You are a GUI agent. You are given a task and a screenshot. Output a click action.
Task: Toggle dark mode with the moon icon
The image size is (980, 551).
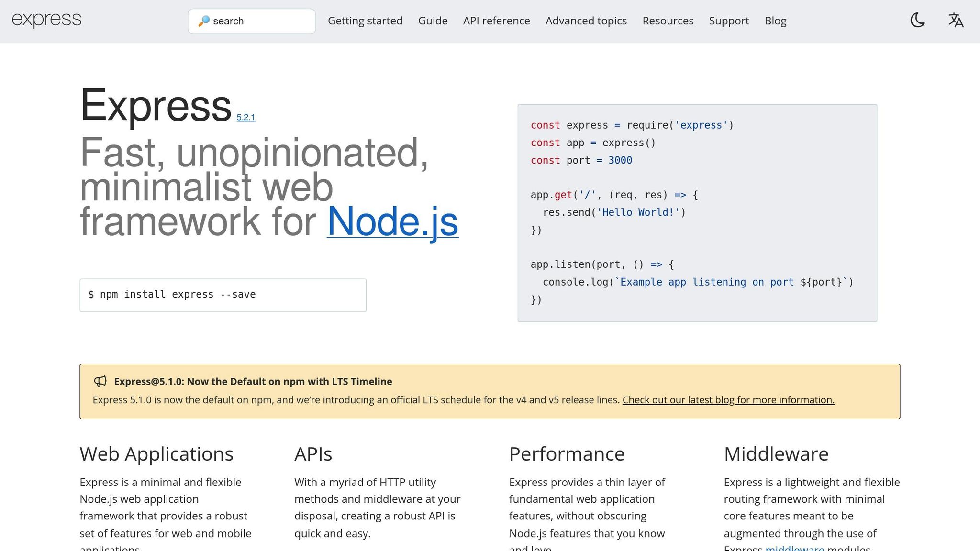(x=917, y=21)
